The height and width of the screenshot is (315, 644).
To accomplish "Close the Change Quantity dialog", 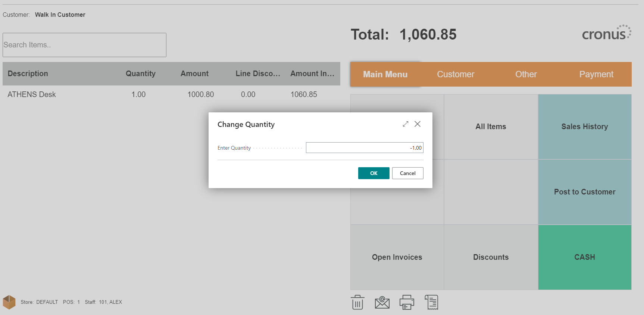I will point(418,124).
